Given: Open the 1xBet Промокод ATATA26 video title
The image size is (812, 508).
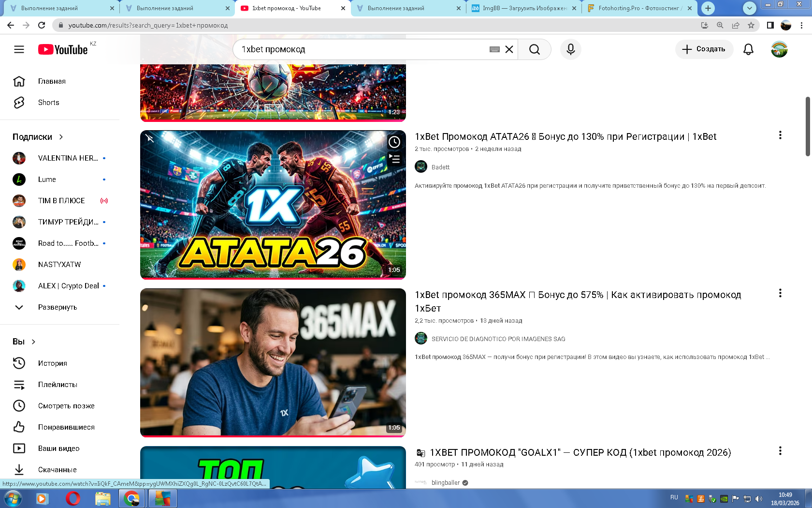Looking at the screenshot, I should [565, 137].
